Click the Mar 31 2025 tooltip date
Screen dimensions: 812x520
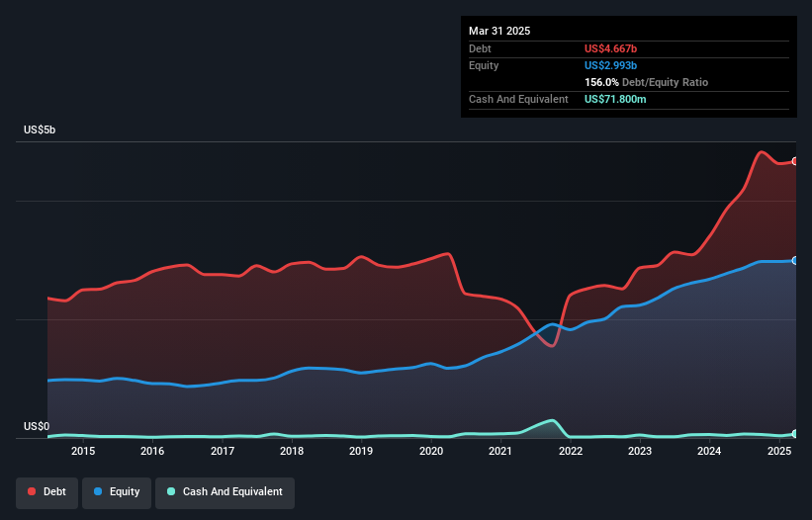click(x=499, y=31)
